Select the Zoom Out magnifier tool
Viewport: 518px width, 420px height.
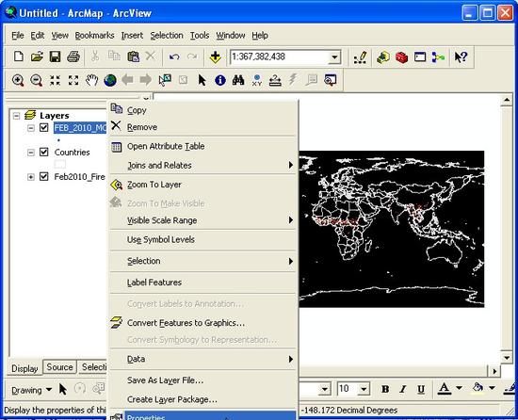click(x=37, y=80)
